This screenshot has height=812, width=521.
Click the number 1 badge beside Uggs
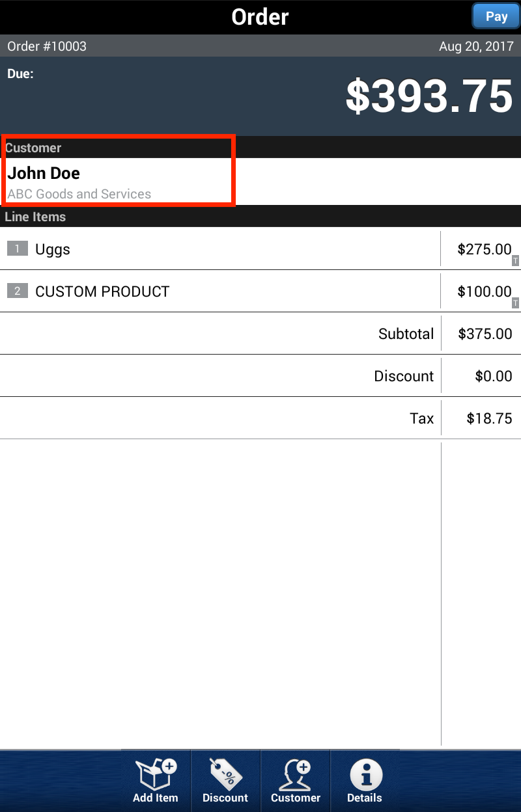point(18,249)
